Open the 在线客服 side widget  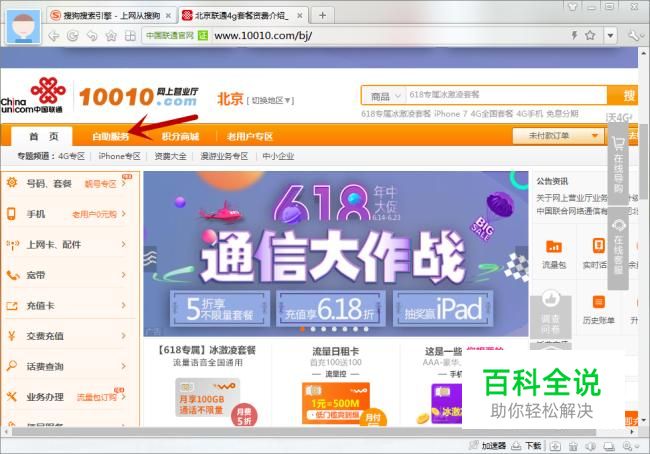pyautogui.click(x=618, y=248)
